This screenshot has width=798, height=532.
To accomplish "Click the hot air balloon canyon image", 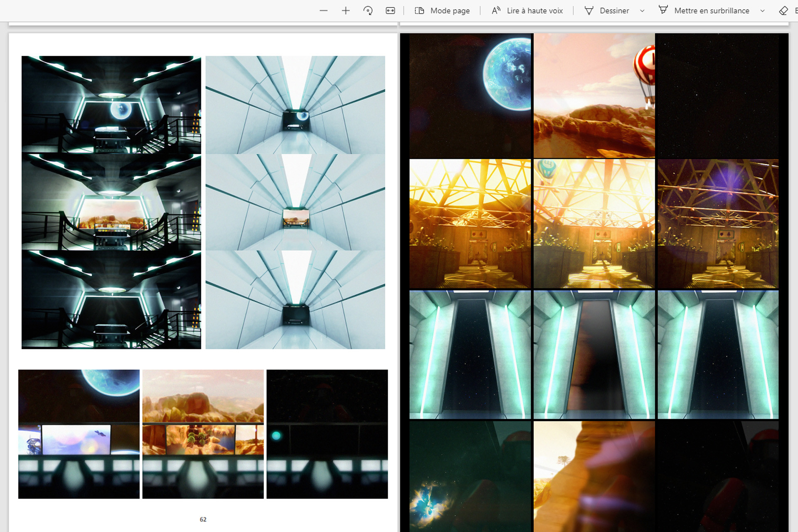I will [594, 94].
